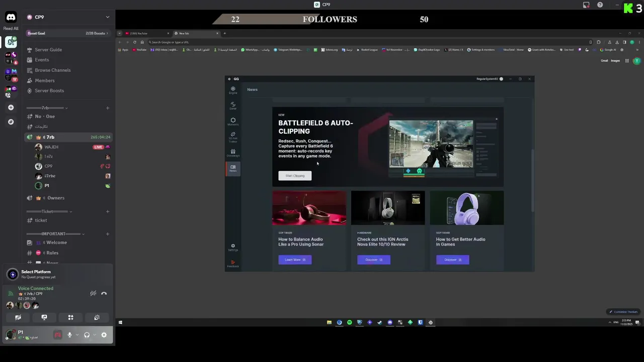Open the Battlefield 6 gameplay preview image
Screen dimensions: 644x362
click(x=431, y=144)
